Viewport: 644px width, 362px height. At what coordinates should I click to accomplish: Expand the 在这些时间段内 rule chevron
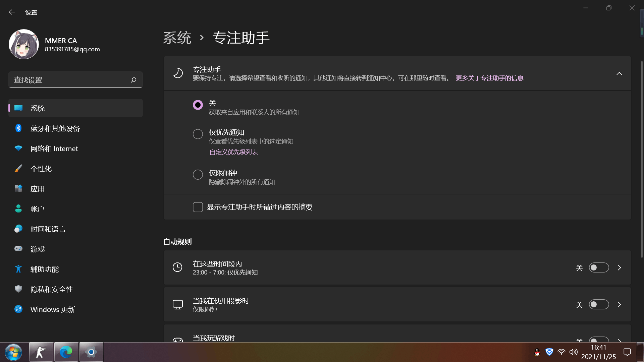click(x=619, y=267)
